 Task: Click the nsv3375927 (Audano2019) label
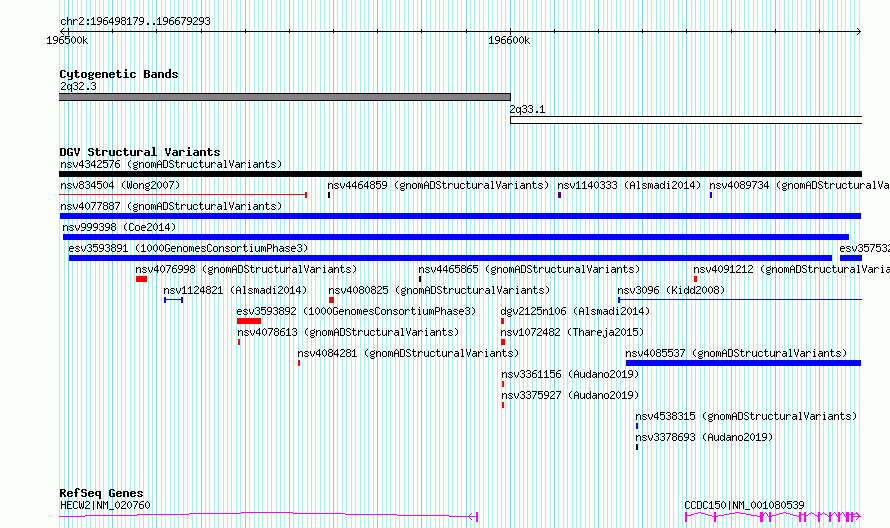point(570,395)
